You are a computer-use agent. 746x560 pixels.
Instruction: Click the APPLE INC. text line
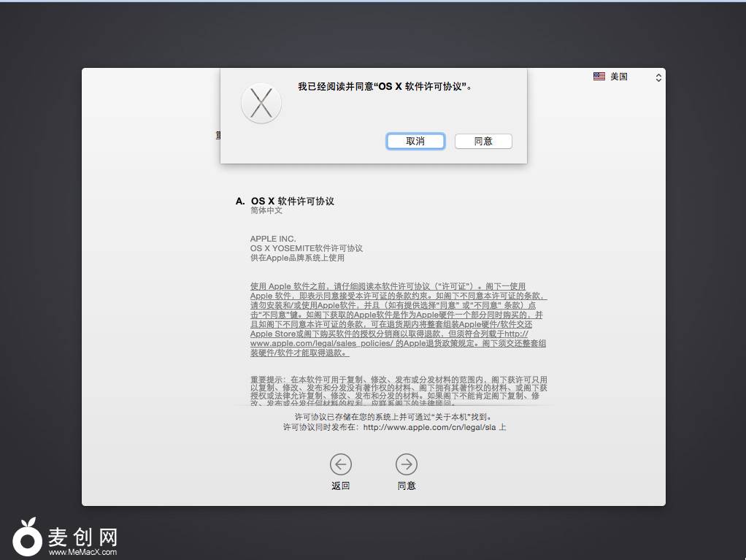(x=273, y=239)
